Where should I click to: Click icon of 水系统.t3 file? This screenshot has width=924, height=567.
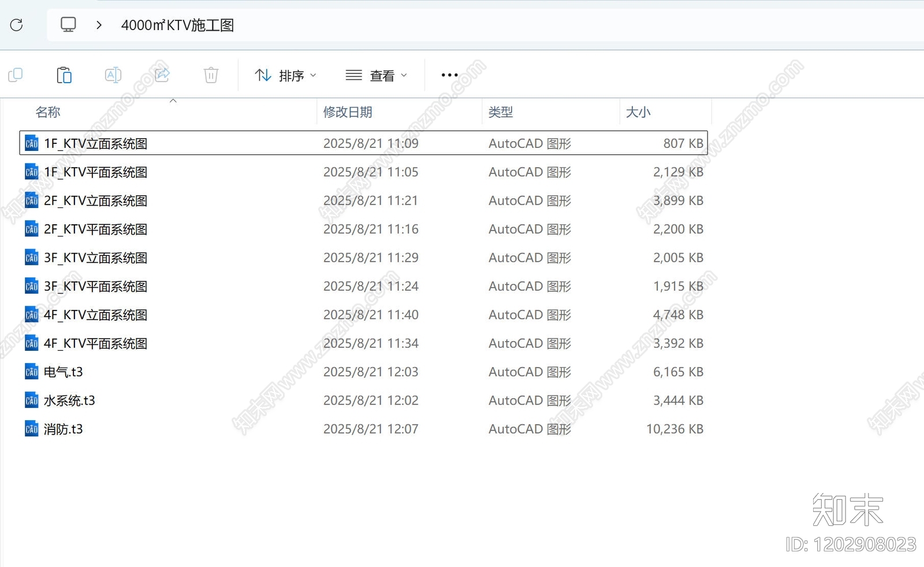(32, 401)
